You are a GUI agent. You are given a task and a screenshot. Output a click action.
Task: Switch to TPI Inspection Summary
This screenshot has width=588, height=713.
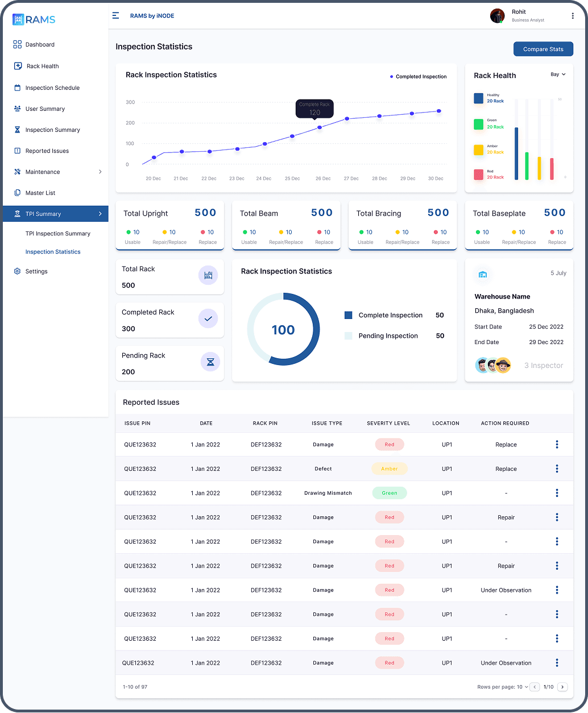point(58,234)
